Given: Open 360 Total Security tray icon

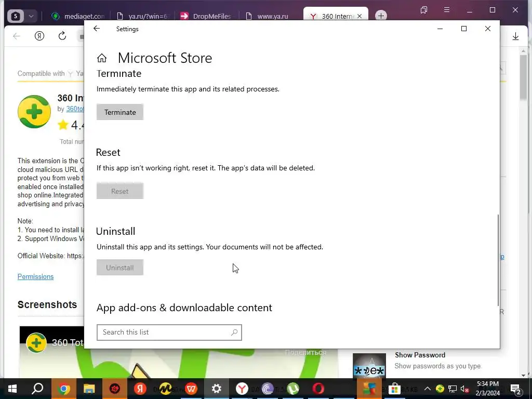Looking at the screenshot, I should click(x=440, y=389).
